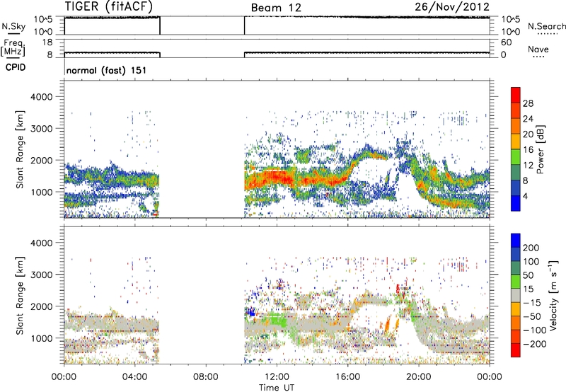Image resolution: width=566 pixels, height=392 pixels.
Task: Pick the teal 8–12 dB Power colorbar segment
Action: (x=516, y=173)
